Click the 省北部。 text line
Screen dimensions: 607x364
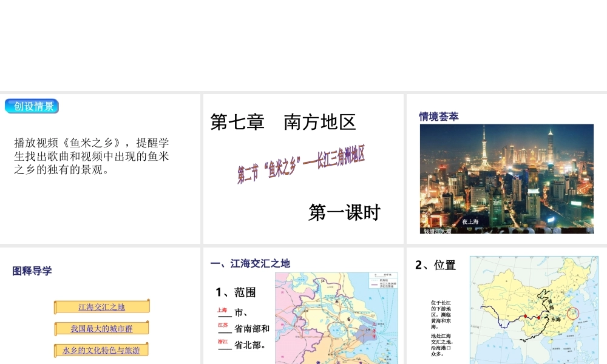point(250,345)
